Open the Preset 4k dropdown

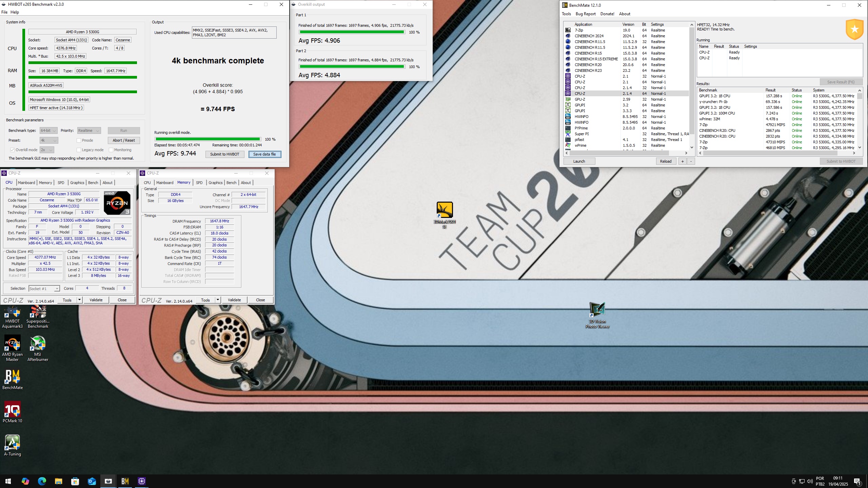click(49, 140)
